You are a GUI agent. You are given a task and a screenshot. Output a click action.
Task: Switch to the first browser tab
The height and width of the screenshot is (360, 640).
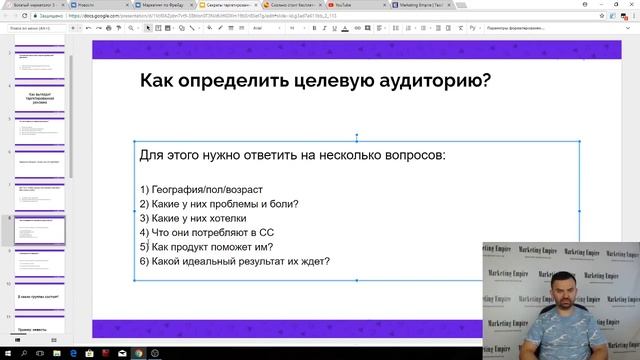coord(36,5)
